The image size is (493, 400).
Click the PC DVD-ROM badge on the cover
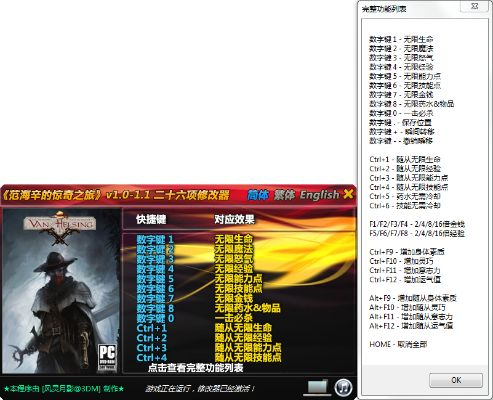coord(107,358)
